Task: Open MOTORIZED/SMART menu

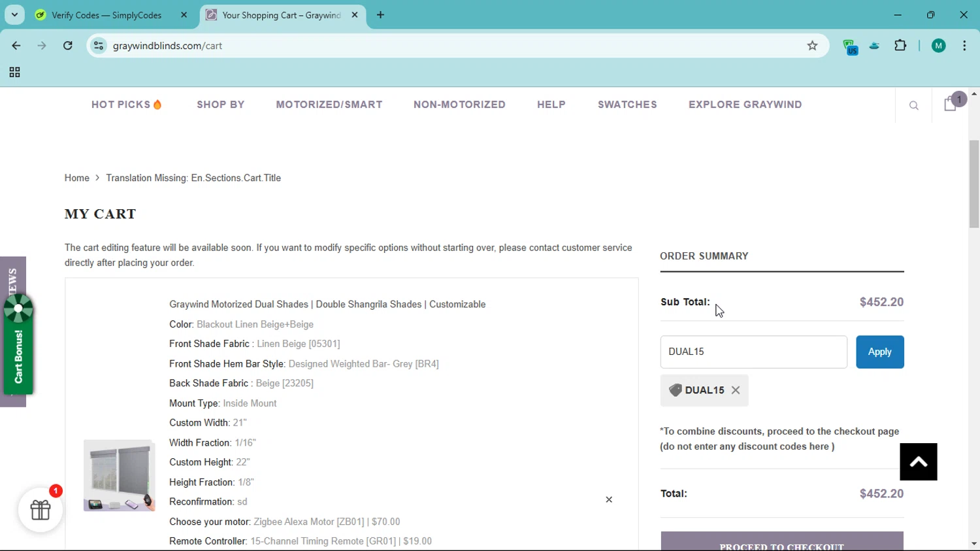Action: point(329,105)
